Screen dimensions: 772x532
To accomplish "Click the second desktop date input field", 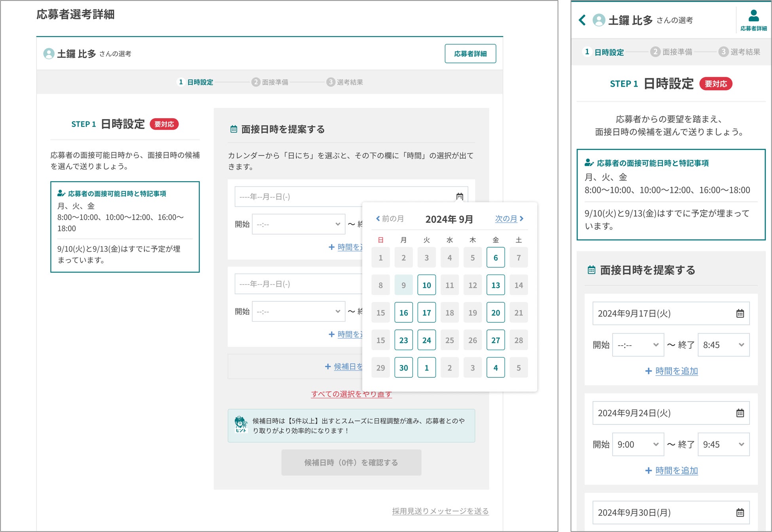I will tap(299, 284).
